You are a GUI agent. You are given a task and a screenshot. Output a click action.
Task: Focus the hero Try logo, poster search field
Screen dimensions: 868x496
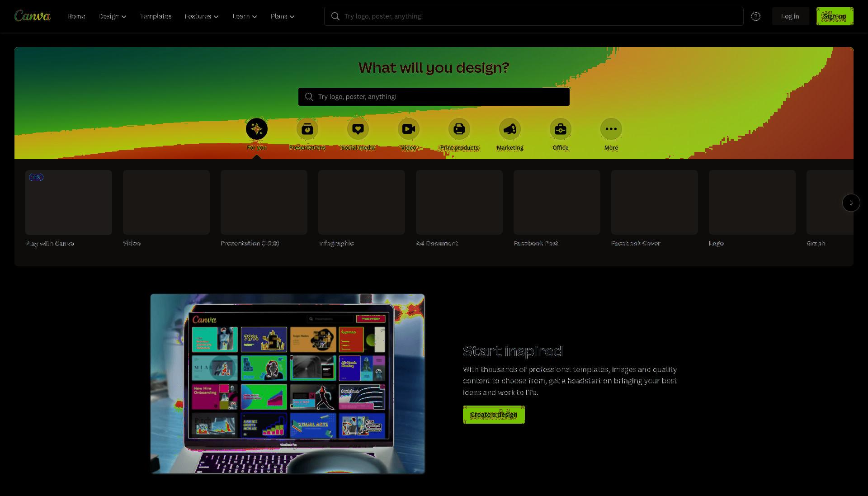point(434,97)
